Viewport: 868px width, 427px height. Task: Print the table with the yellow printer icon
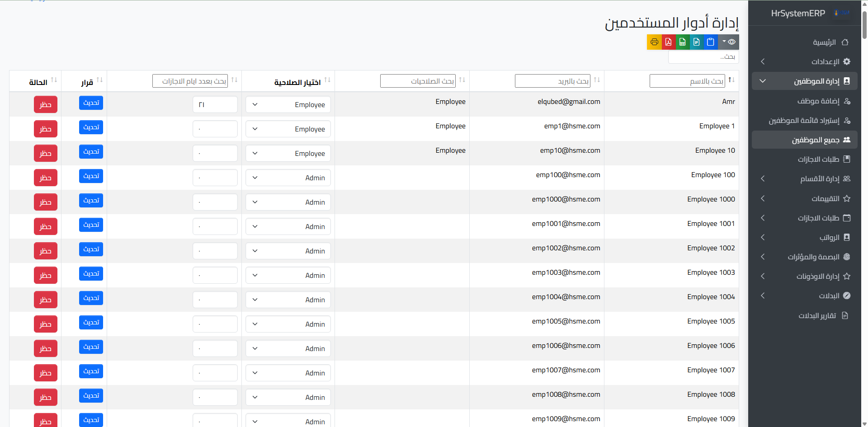tap(654, 42)
